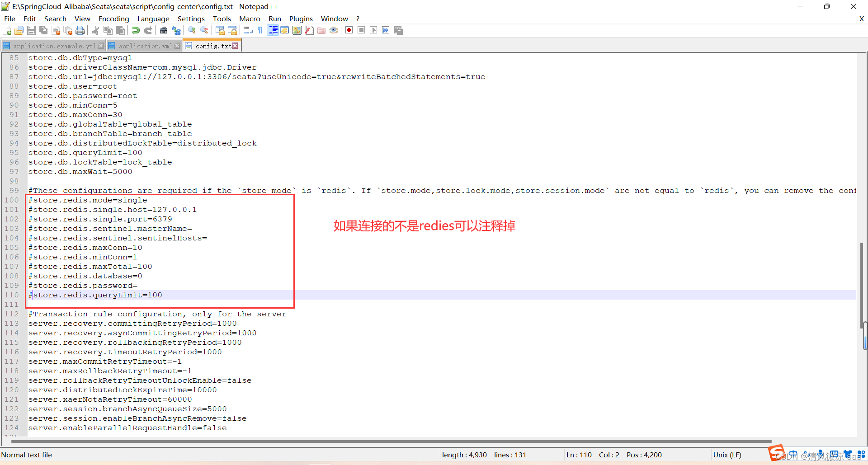This screenshot has width=868, height=465.
Task: Click the Close document toolbar icon
Action: click(x=56, y=30)
